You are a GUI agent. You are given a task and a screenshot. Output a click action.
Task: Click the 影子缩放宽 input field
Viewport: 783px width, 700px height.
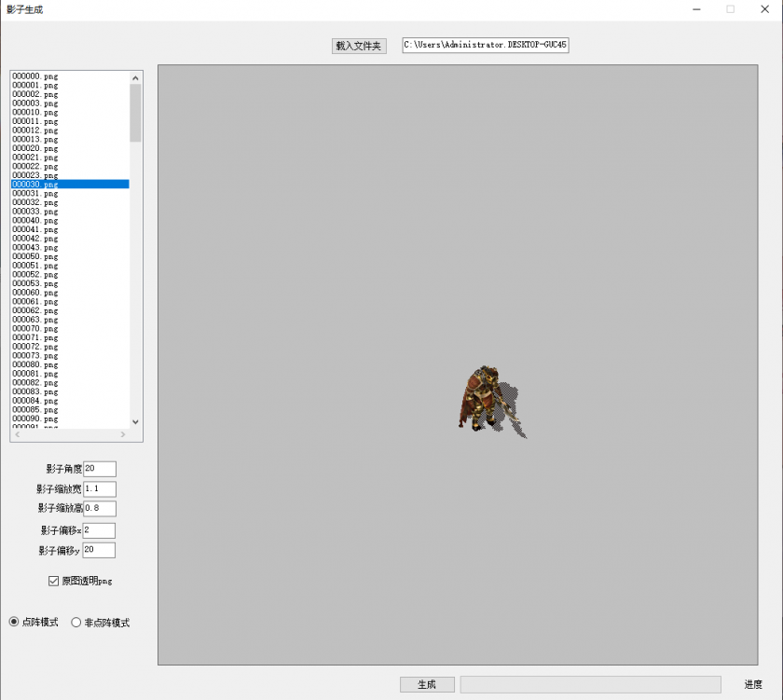99,489
